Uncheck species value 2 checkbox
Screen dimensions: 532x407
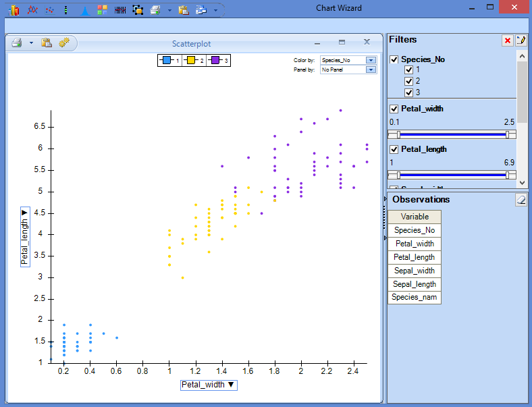coord(408,81)
